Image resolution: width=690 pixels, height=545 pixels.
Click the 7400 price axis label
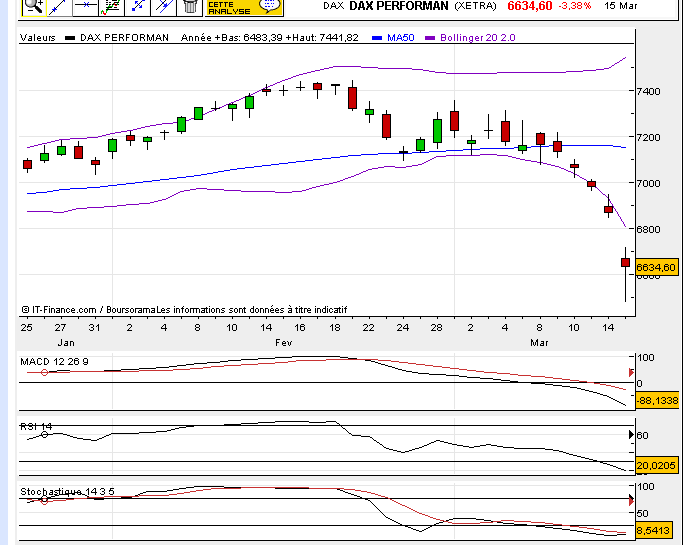(649, 92)
